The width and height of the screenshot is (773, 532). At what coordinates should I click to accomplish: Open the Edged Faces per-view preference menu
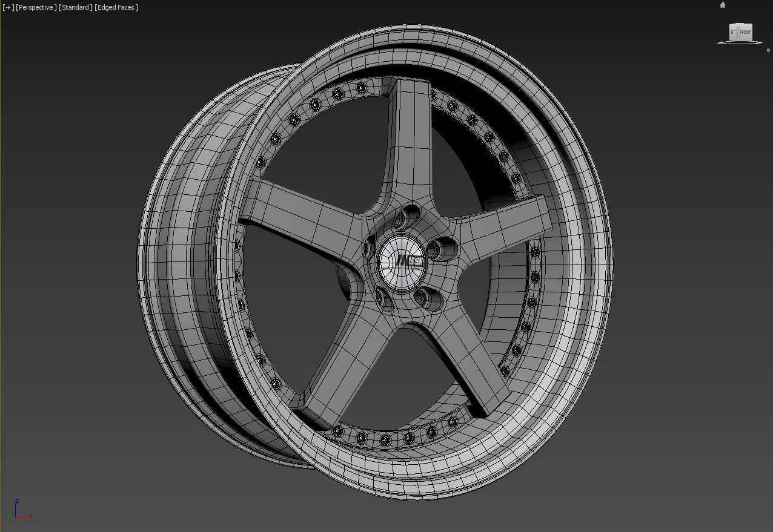click(x=116, y=7)
